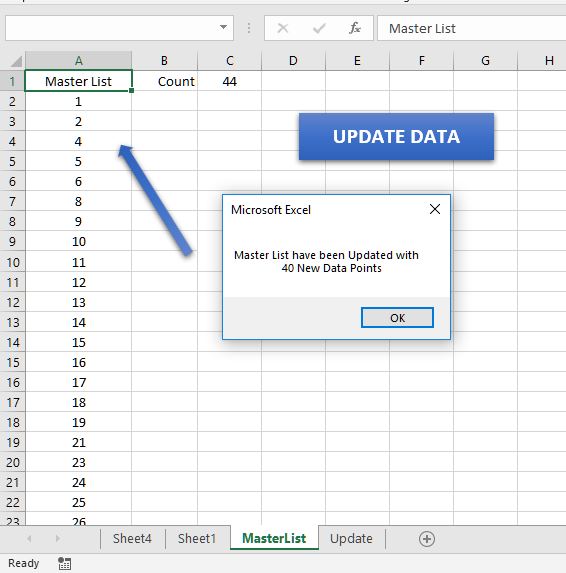Select the cell containing count 44
The height and width of the screenshot is (573, 566).
pyautogui.click(x=229, y=81)
